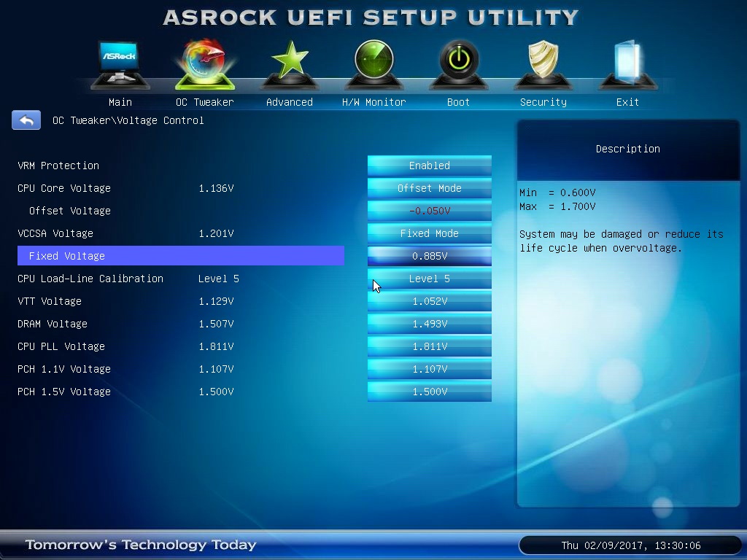Click the DRAM Voltage reading 1.507V
The height and width of the screenshot is (560, 747).
click(216, 324)
